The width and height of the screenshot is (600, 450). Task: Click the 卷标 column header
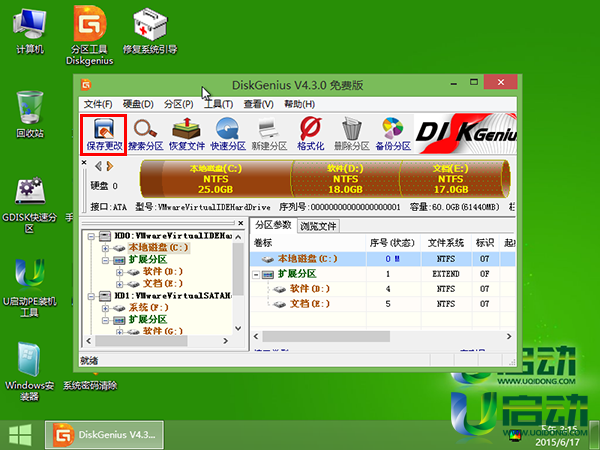[308, 243]
